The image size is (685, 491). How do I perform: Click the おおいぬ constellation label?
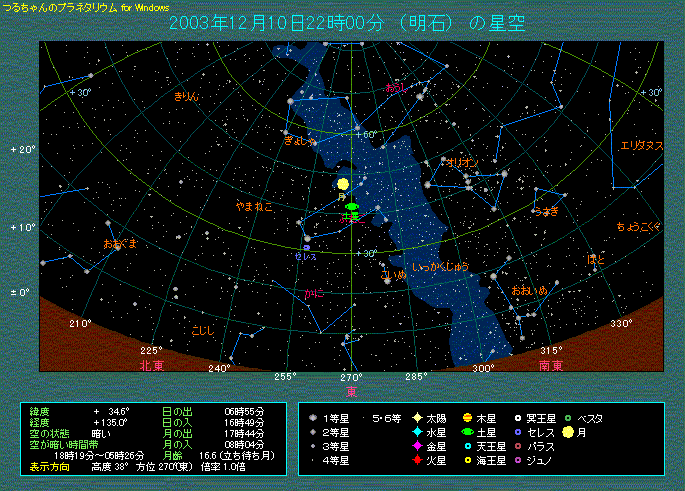click(529, 290)
